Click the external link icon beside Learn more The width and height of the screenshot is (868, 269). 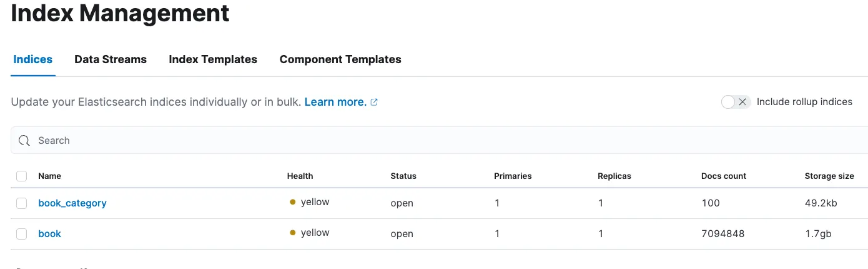click(374, 102)
